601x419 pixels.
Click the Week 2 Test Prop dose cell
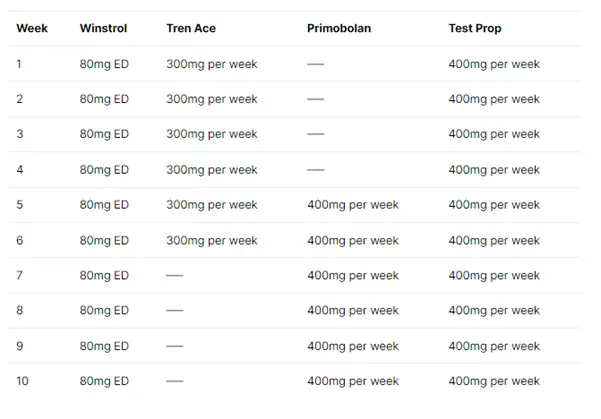tap(494, 99)
